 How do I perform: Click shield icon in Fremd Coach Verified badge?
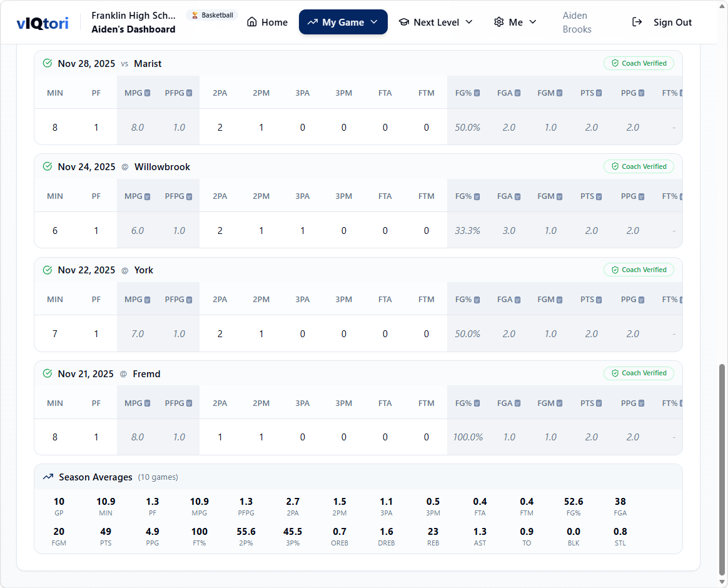click(x=615, y=373)
